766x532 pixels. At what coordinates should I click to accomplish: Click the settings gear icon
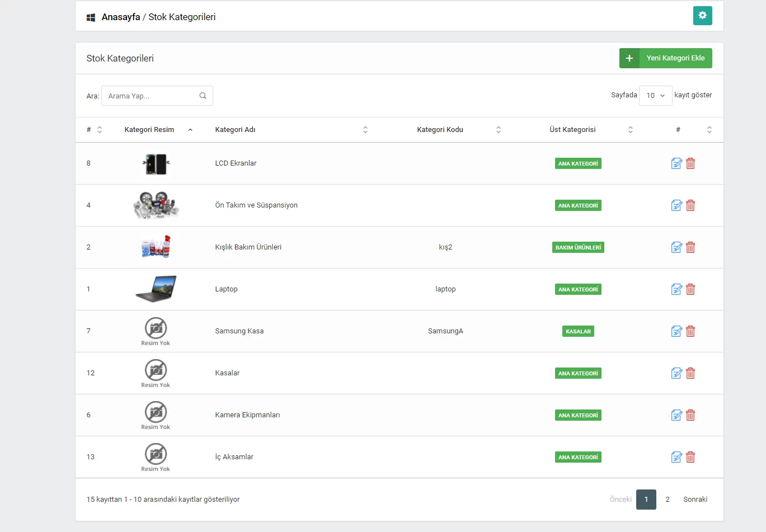coord(702,16)
